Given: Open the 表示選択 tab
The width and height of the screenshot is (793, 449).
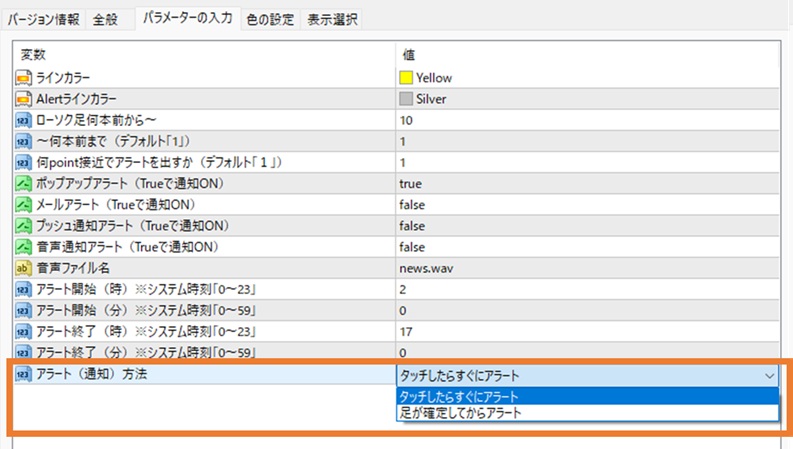Looking at the screenshot, I should (x=332, y=19).
